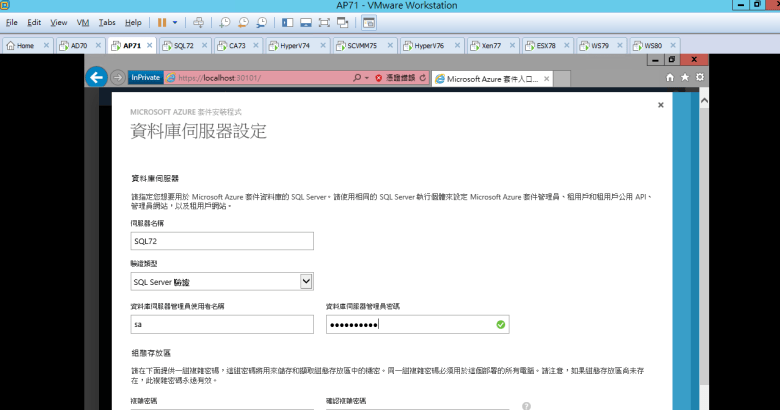Click the VMware pause virtual machine button
Viewport: 780px width, 410px height.
click(x=162, y=21)
